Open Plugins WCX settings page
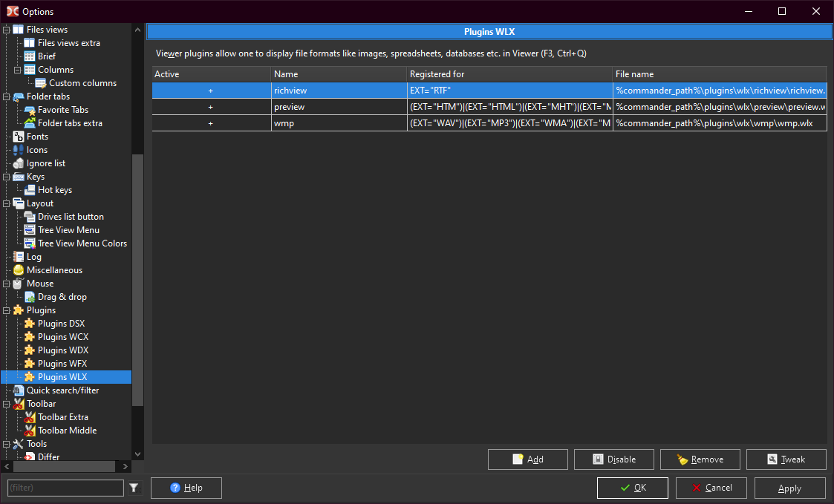This screenshot has height=504, width=834. [62, 337]
